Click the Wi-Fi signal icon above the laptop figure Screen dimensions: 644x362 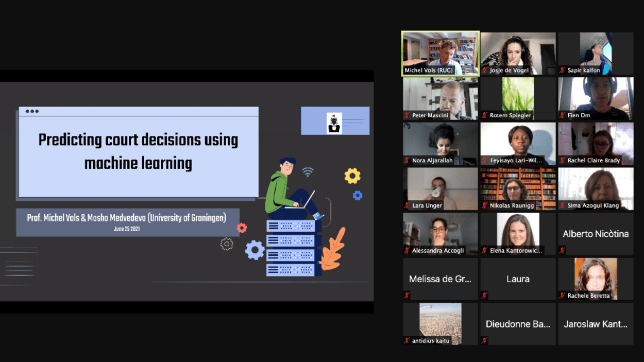[308, 172]
